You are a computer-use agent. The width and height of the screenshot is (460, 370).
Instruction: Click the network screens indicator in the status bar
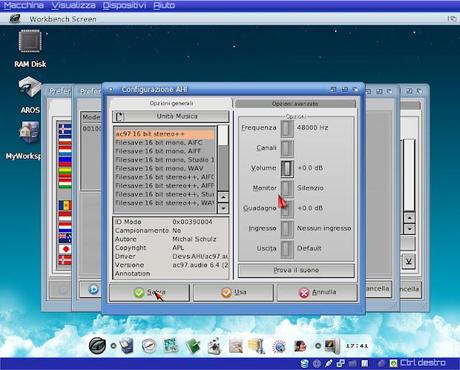pos(341,363)
